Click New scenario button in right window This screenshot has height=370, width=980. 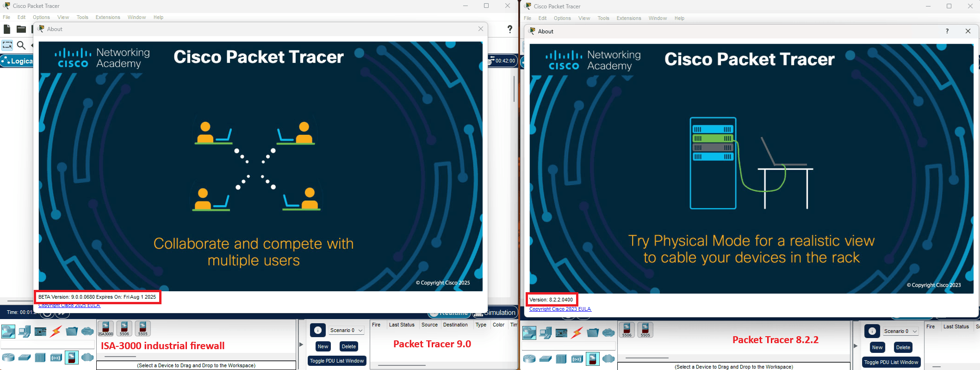[x=877, y=347]
